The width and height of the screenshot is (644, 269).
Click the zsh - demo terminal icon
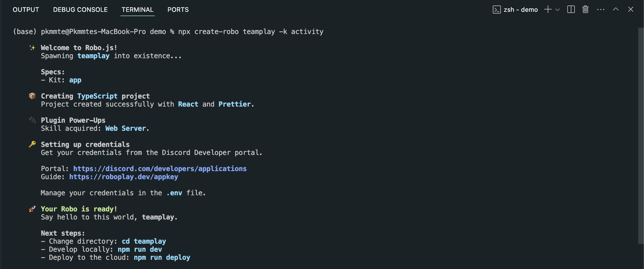[x=497, y=10]
